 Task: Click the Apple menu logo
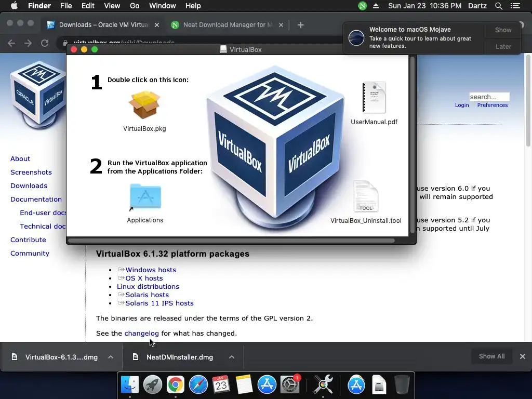coord(14,6)
